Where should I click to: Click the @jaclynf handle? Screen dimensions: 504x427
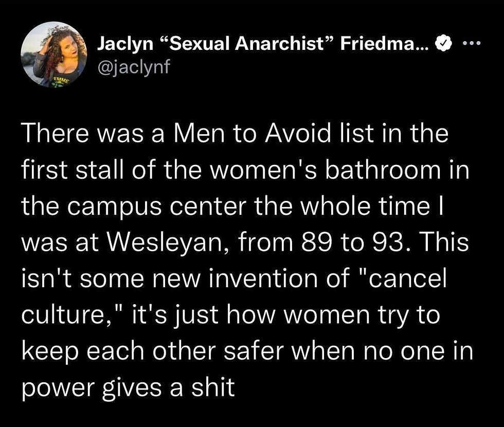(x=132, y=66)
